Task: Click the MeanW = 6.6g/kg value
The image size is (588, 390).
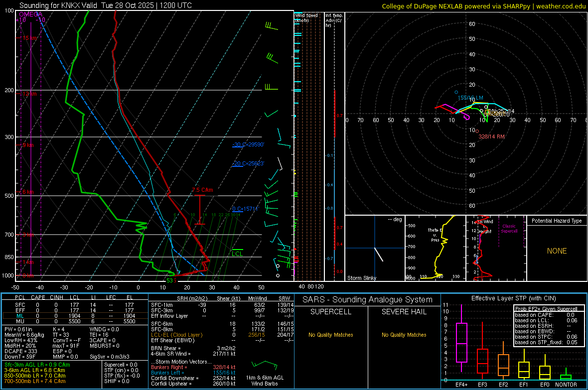Action: click(x=24, y=335)
